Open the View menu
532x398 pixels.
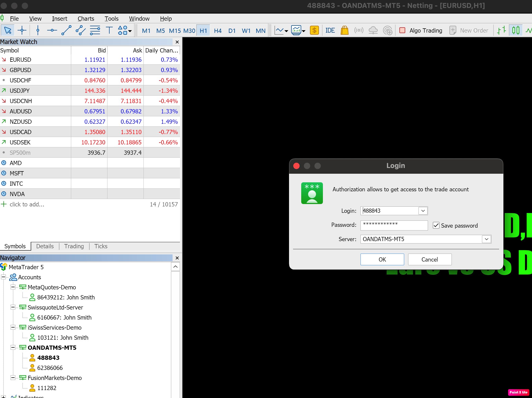pyautogui.click(x=35, y=19)
